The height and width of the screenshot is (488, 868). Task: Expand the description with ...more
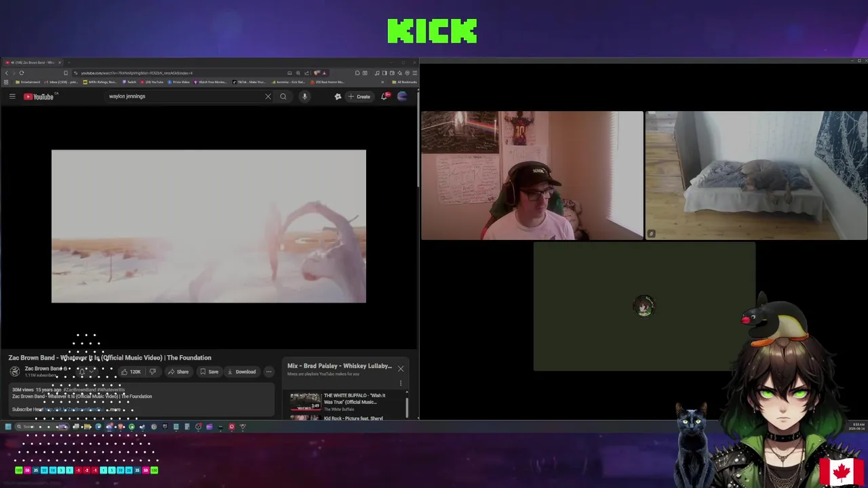114,409
